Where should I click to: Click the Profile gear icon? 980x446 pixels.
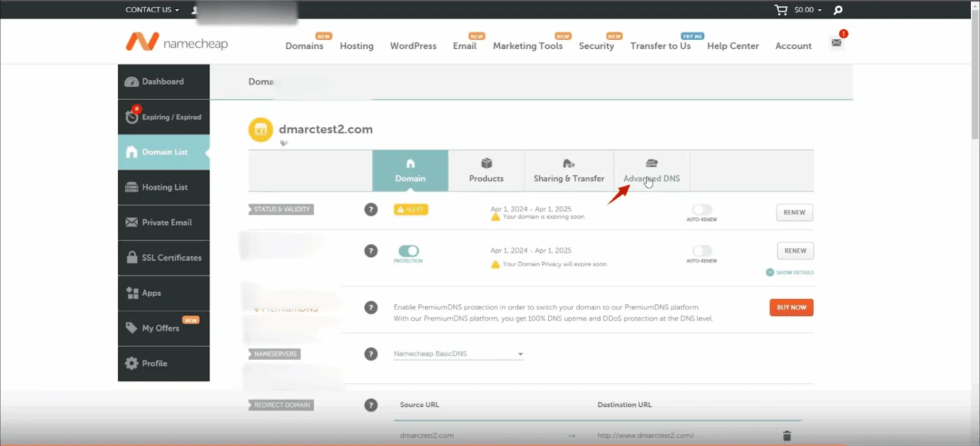pos(131,363)
